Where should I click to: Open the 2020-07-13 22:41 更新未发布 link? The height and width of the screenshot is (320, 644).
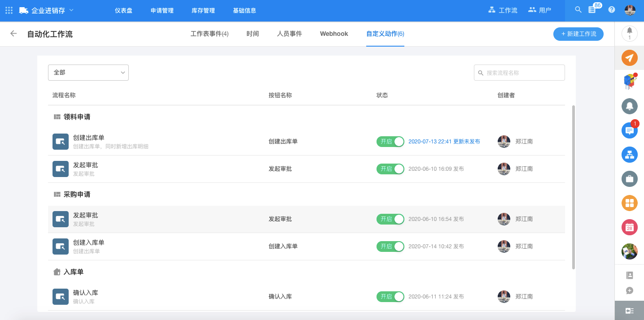444,142
